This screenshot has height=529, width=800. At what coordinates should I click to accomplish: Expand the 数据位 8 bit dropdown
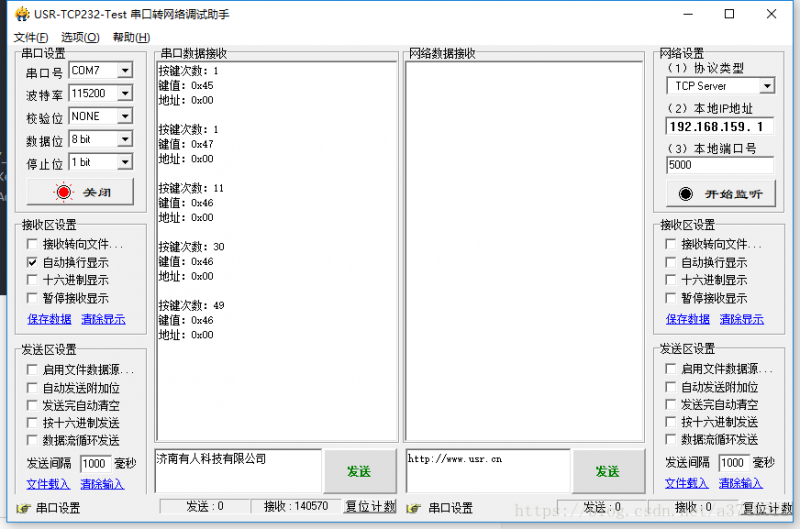coord(125,139)
